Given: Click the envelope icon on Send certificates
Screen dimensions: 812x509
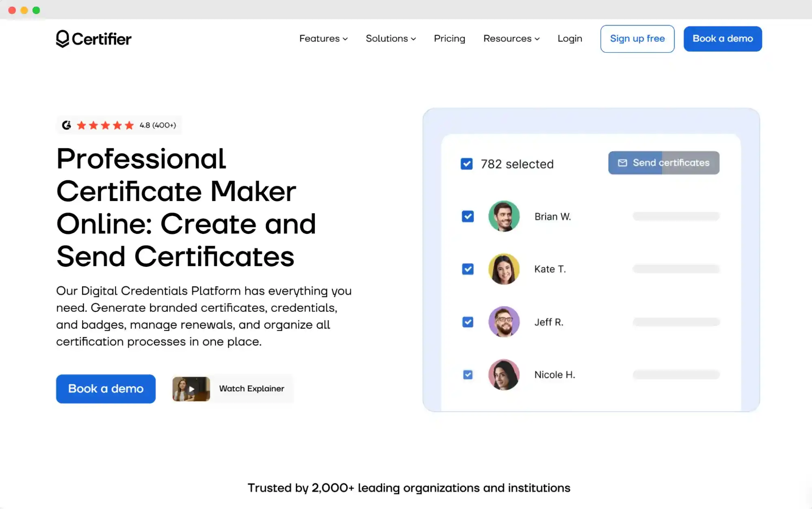Looking at the screenshot, I should point(622,163).
